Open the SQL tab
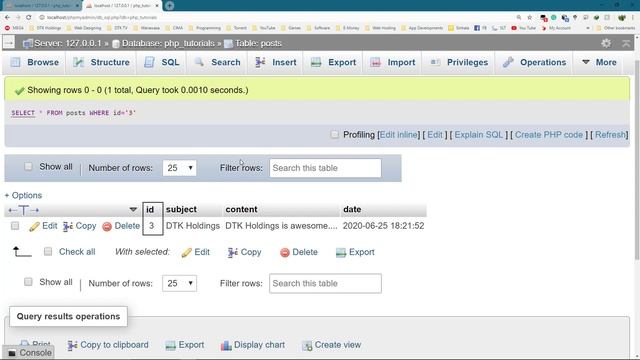 click(162, 62)
